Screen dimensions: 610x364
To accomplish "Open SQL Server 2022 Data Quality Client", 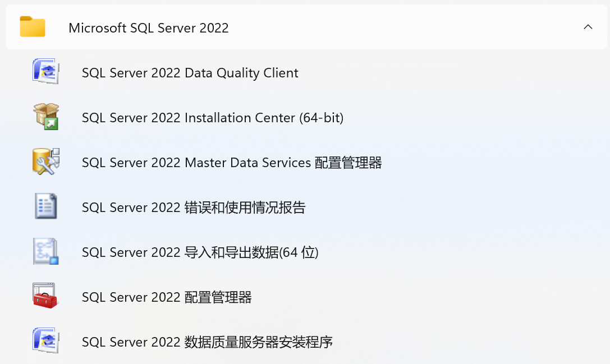I will pos(191,72).
